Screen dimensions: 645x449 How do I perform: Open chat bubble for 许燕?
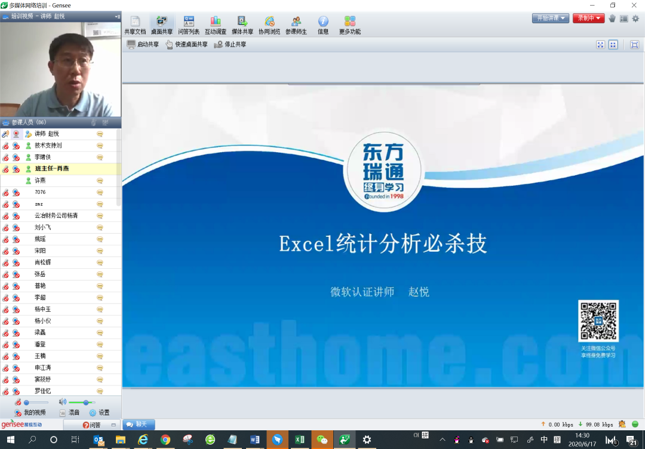coord(100,181)
